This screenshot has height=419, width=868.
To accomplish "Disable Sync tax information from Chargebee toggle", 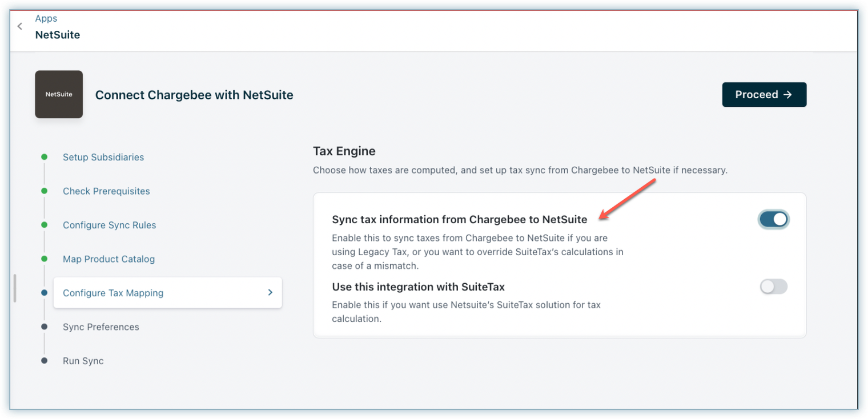I will [773, 219].
